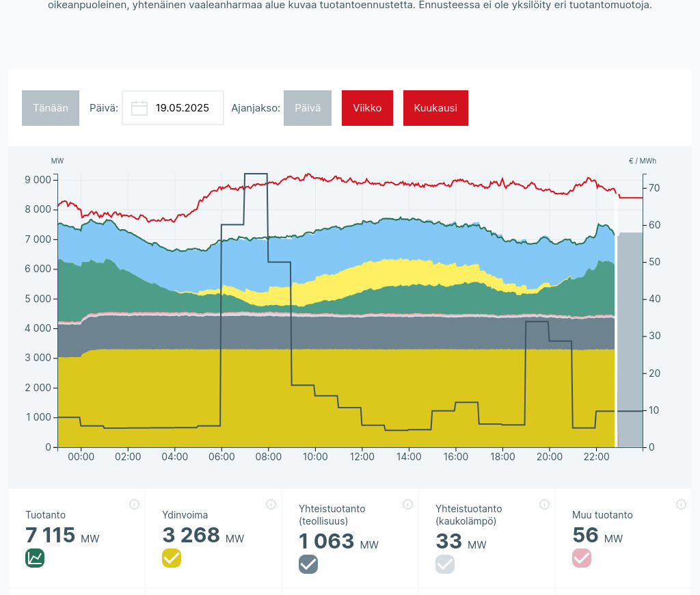Viewport: 700px width, 595px height.
Task: Open info icon on Tuotanto card
Action: (134, 505)
